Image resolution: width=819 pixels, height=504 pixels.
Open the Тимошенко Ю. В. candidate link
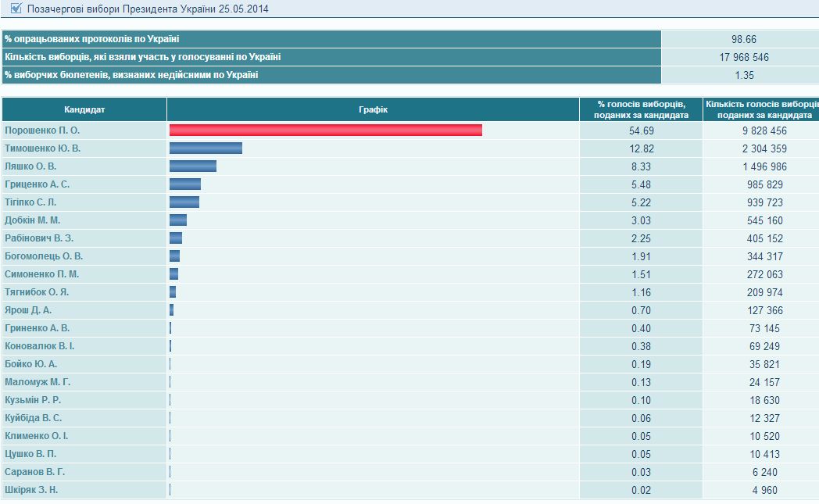(x=43, y=148)
